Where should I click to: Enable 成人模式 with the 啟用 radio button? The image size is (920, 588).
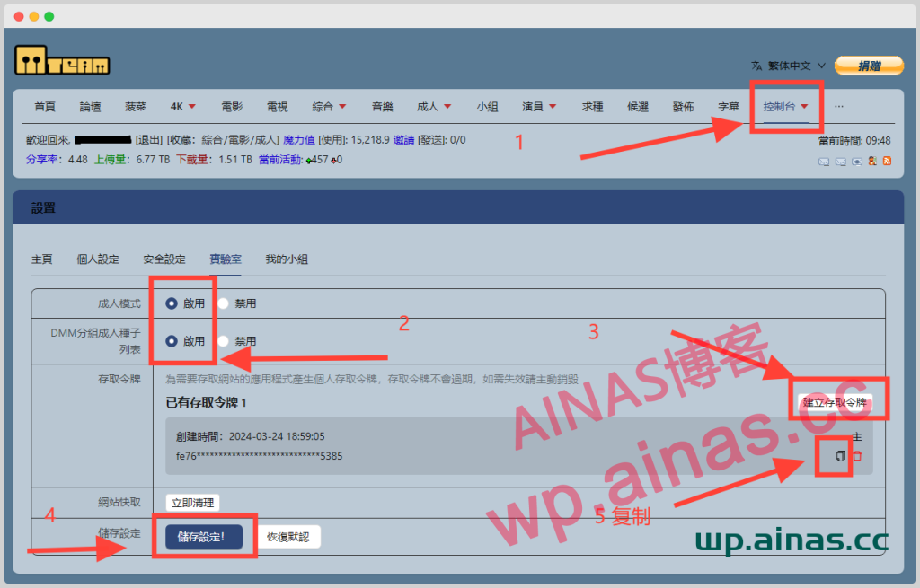tap(172, 303)
